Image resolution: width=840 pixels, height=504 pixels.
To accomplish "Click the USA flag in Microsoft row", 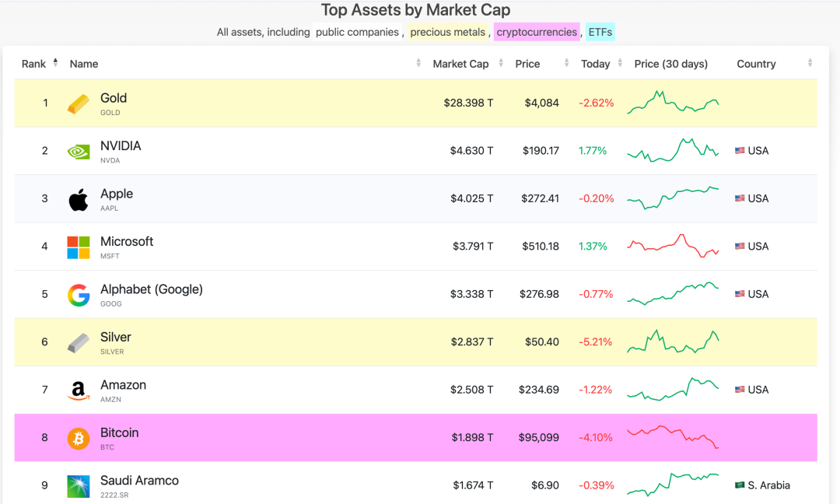I will tap(740, 247).
